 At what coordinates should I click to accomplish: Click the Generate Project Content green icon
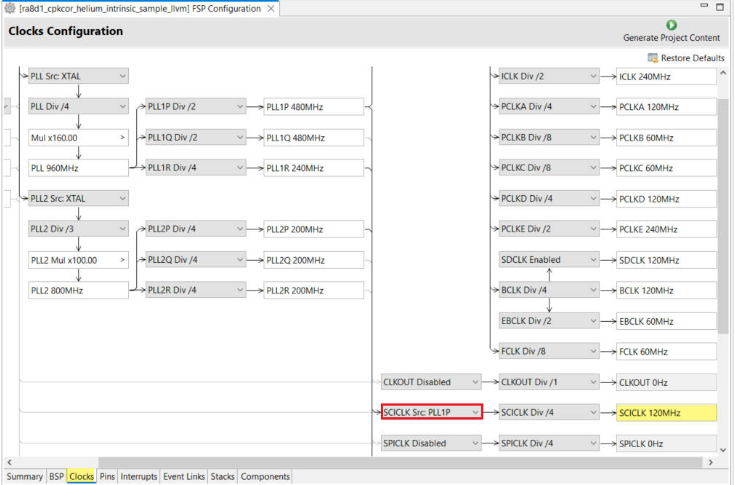coord(671,25)
